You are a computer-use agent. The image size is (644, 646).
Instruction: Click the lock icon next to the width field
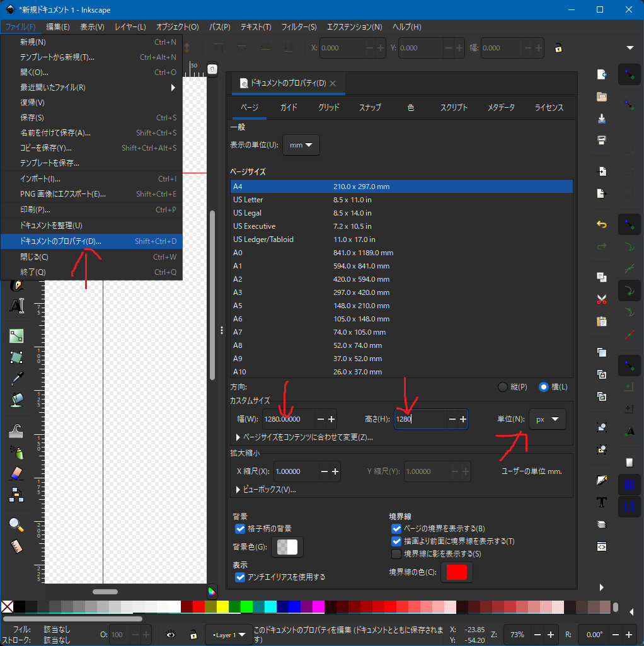tap(558, 48)
